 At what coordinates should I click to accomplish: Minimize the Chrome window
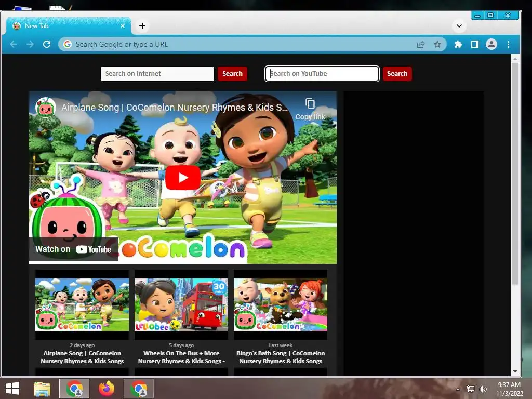(477, 15)
